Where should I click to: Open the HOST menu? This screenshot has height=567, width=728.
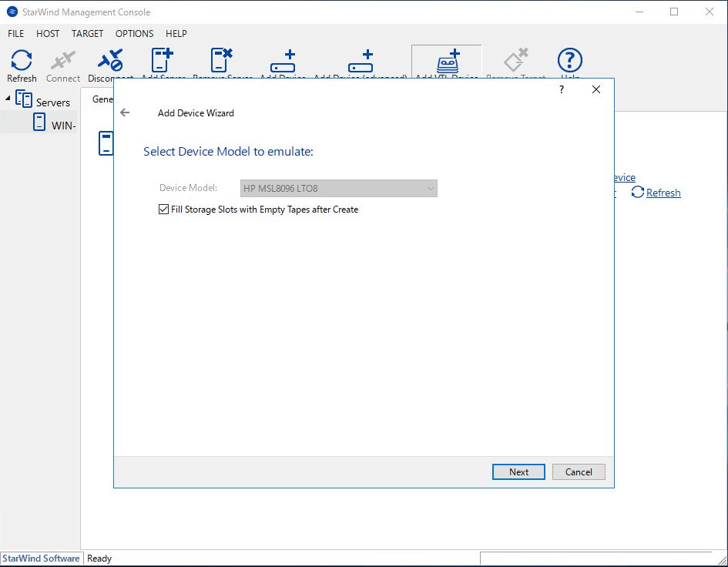click(48, 33)
